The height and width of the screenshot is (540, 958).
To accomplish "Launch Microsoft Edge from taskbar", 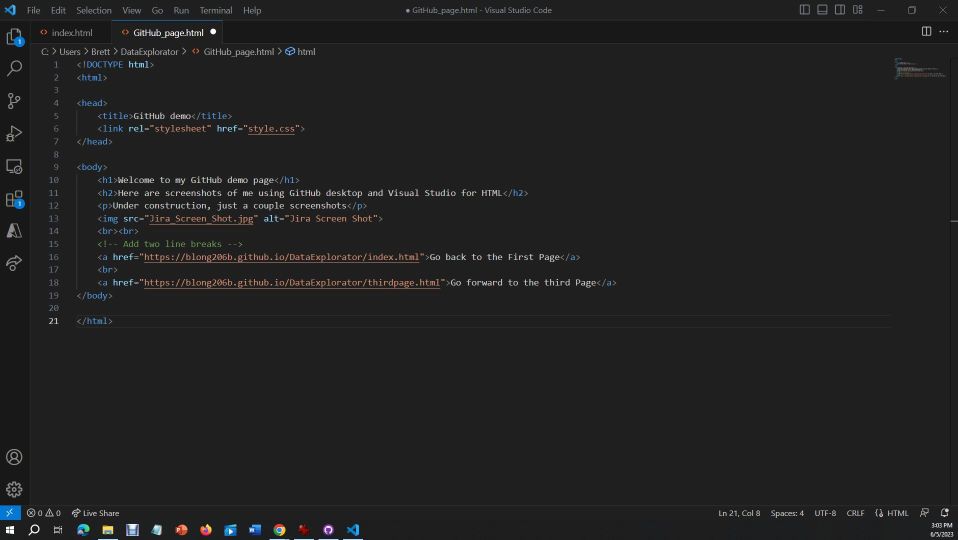I will (83, 530).
